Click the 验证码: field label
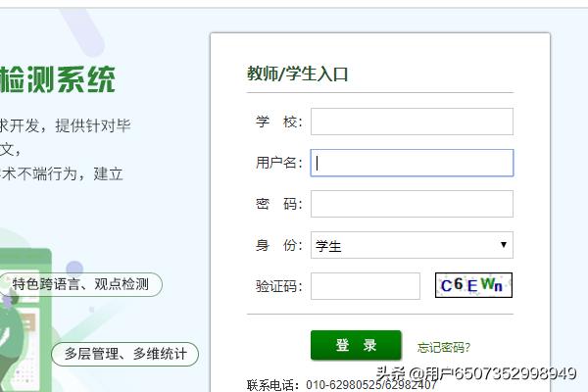Viewport: 588px width, 392px height. (x=279, y=286)
